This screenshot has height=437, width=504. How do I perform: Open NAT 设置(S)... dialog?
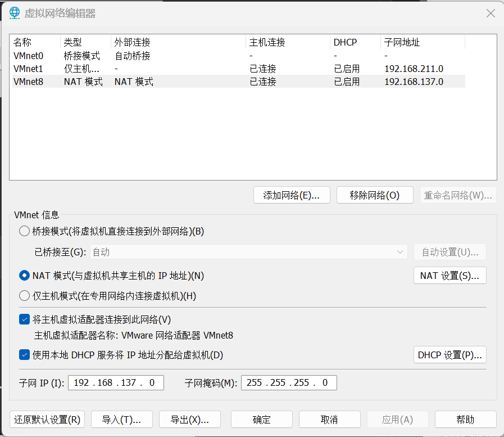(x=449, y=276)
